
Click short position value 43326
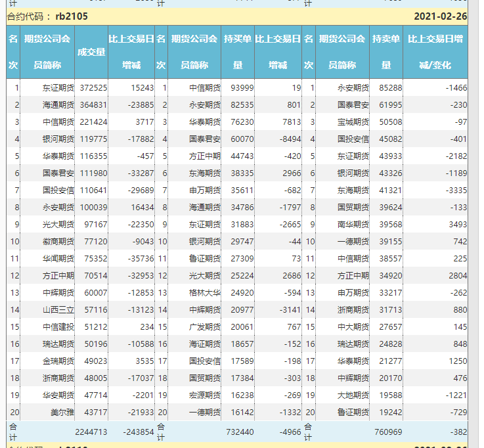[391, 173]
